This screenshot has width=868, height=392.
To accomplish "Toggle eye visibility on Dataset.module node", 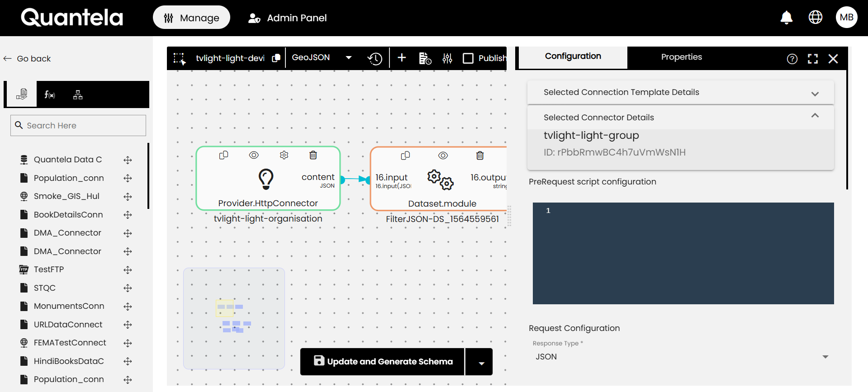I will (x=443, y=156).
